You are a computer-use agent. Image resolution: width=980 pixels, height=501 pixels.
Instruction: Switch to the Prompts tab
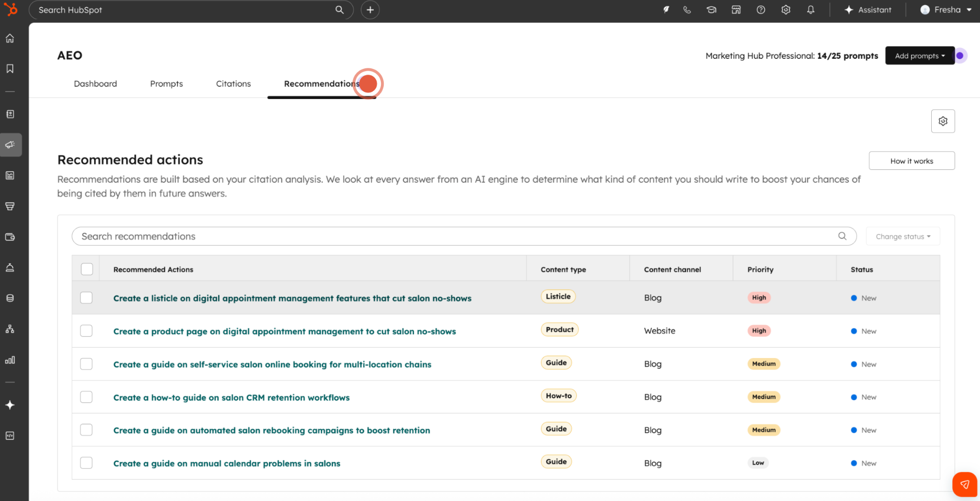pos(167,84)
